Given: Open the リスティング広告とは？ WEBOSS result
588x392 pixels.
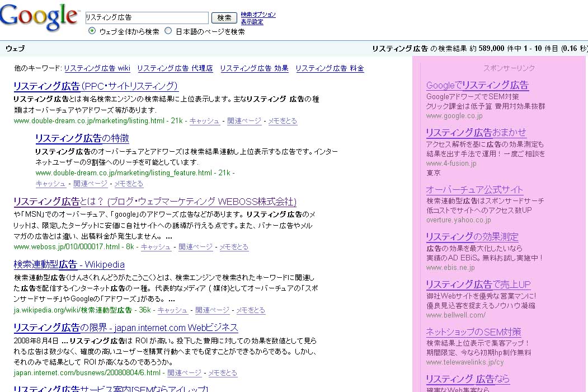Looking at the screenshot, I should (x=155, y=202).
